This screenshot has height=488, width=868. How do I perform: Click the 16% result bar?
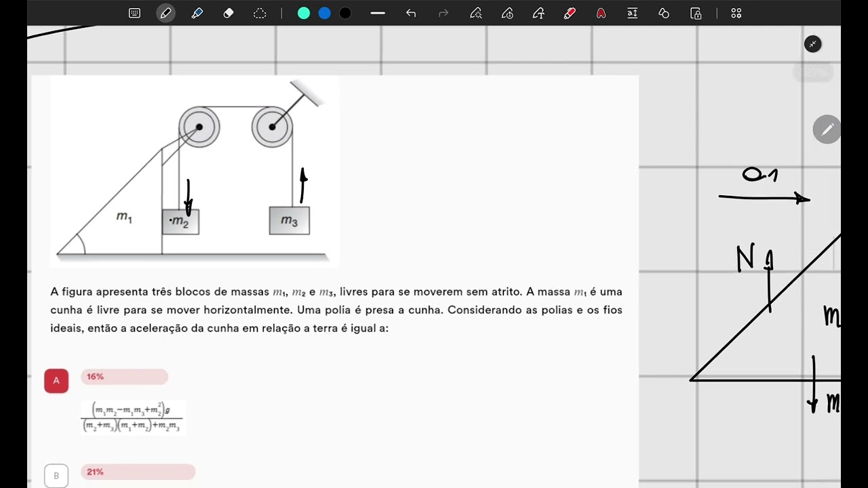(x=124, y=377)
